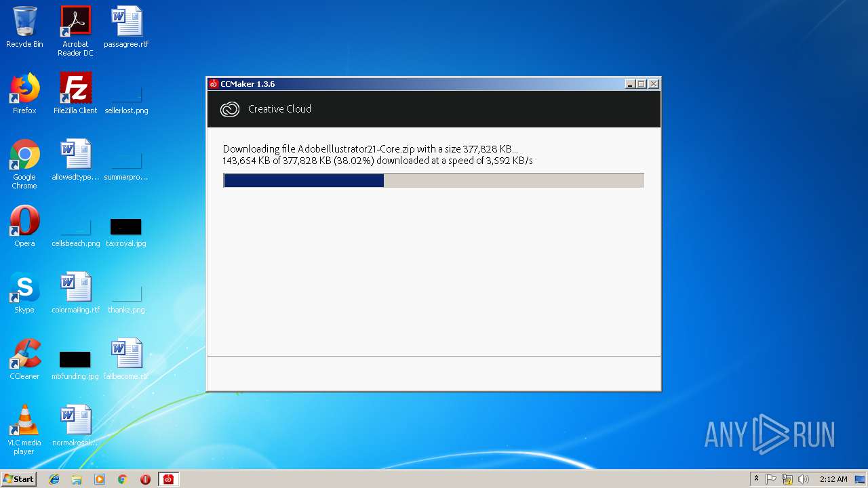Open Windows Media Player taskbar icon

(x=100, y=479)
